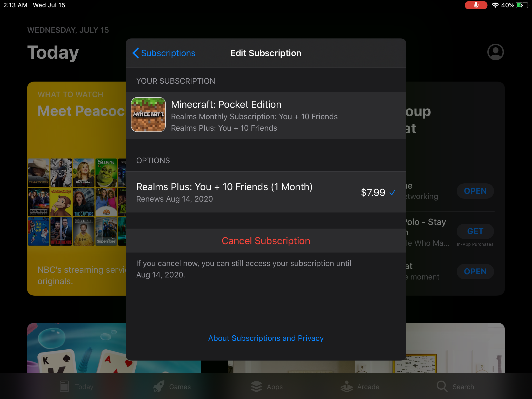Tap OPEN button beside 'moment' row
The width and height of the screenshot is (532, 399).
[x=475, y=271]
